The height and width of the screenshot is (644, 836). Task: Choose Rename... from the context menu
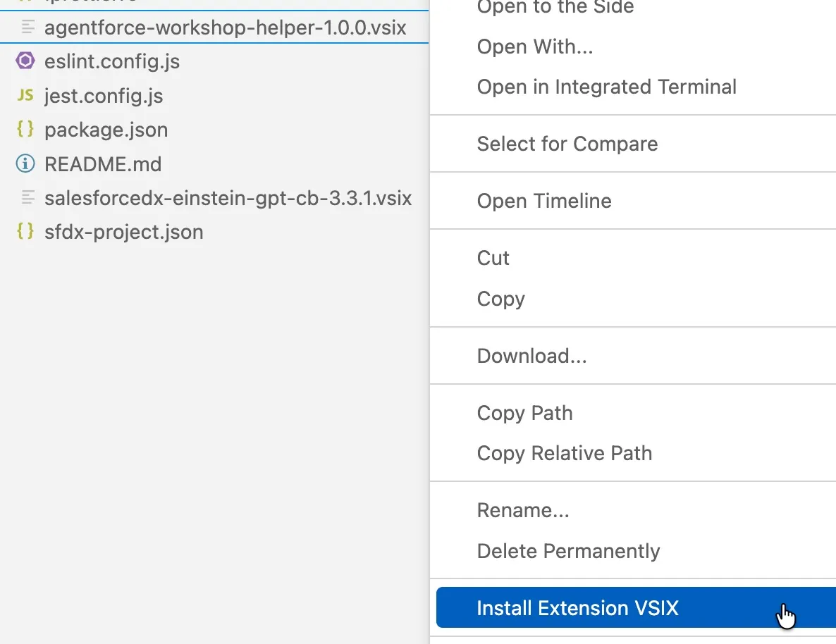tap(522, 510)
